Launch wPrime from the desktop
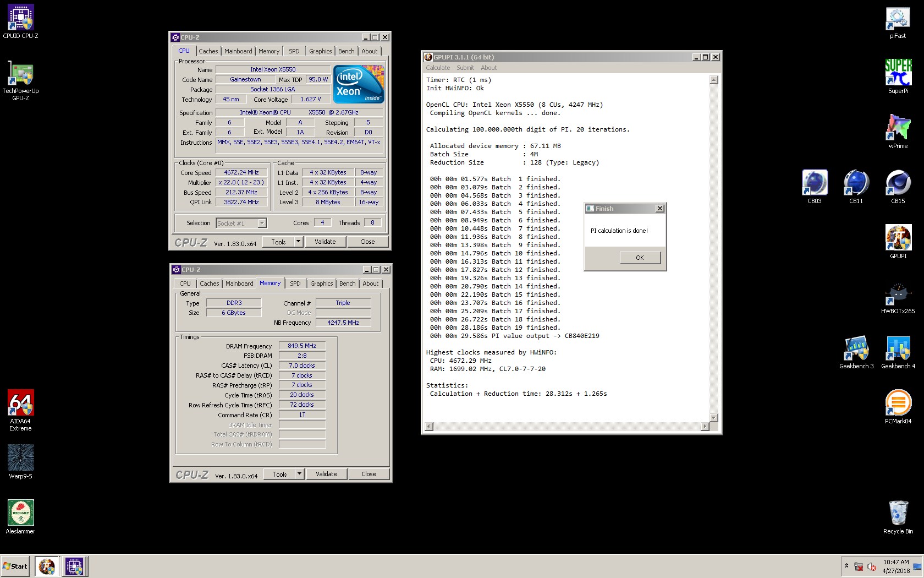Image resolution: width=924 pixels, height=578 pixels. tap(898, 132)
